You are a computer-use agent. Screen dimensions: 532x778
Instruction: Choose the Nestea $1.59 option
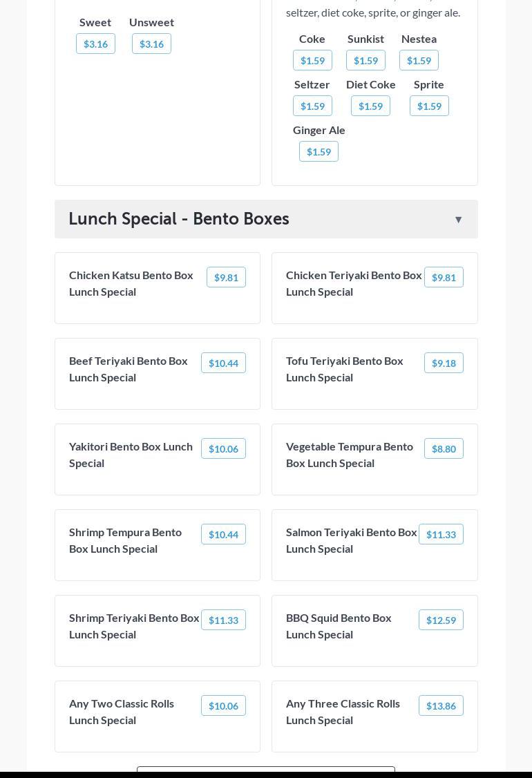click(419, 60)
